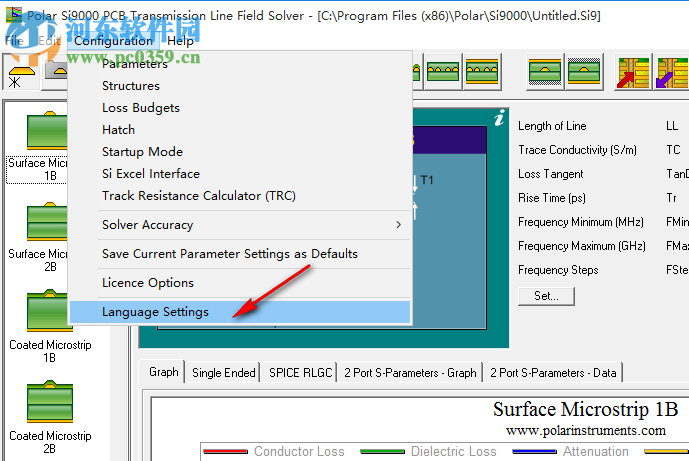
Task: Choose the Hatch menu entry
Action: 240,130
